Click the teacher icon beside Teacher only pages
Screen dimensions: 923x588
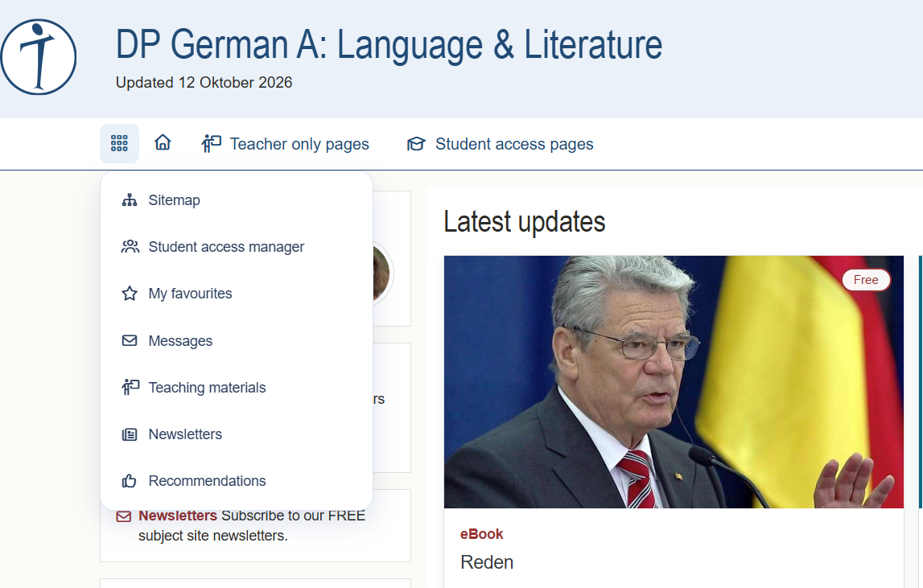212,144
